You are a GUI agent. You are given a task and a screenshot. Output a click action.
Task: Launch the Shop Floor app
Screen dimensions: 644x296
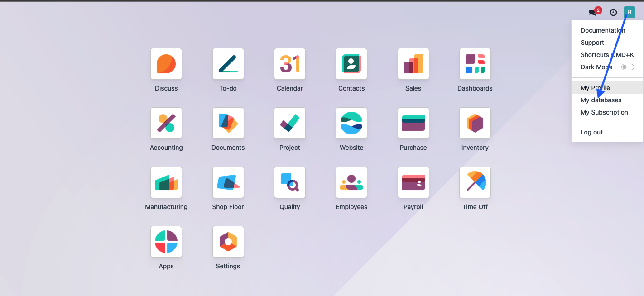(228, 182)
